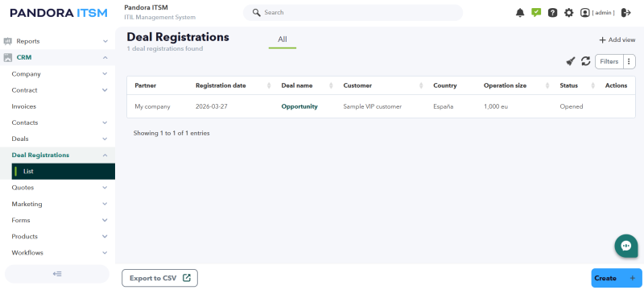Image resolution: width=644 pixels, height=290 pixels.
Task: Click the Partner column header
Action: 146,86
